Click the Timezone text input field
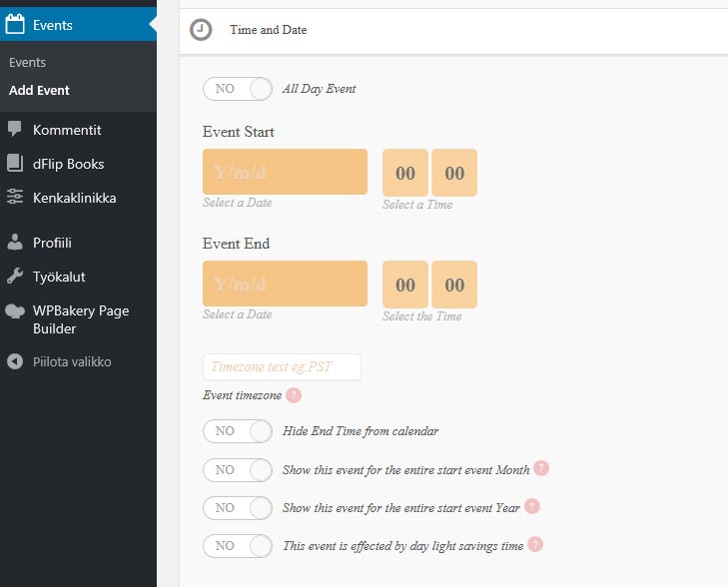Screen dimensions: 728x587 point(282,366)
